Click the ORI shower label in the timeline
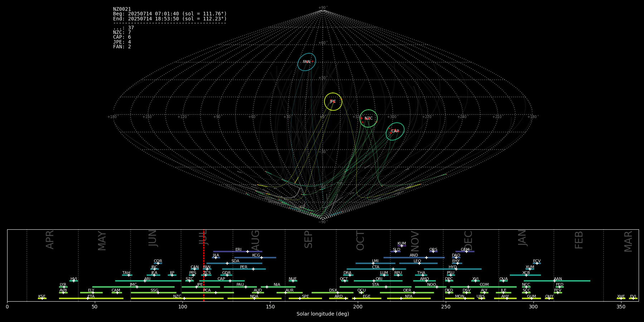Viewport: 644px width, 322px height. pos(379,279)
